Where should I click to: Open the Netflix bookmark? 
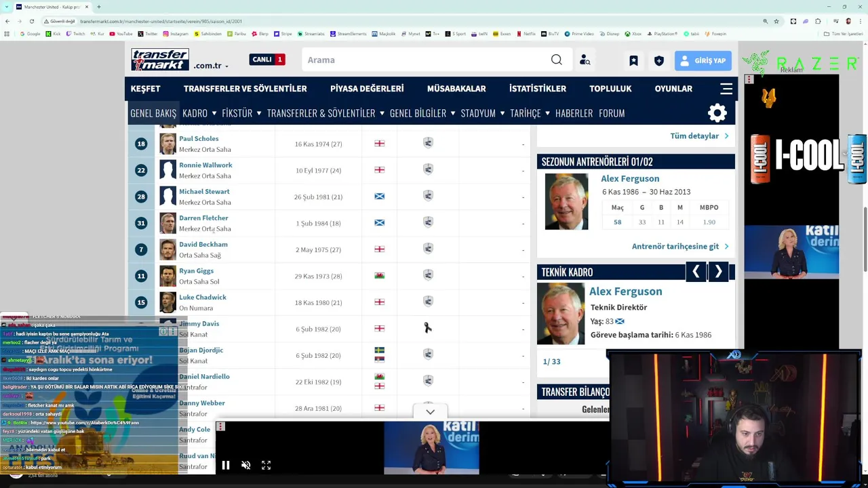pyautogui.click(x=526, y=34)
